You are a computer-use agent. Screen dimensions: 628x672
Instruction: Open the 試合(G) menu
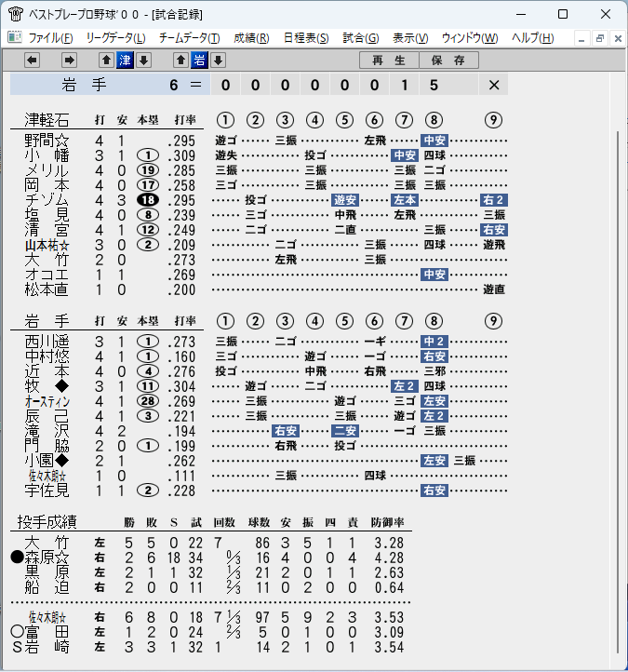[x=361, y=38]
